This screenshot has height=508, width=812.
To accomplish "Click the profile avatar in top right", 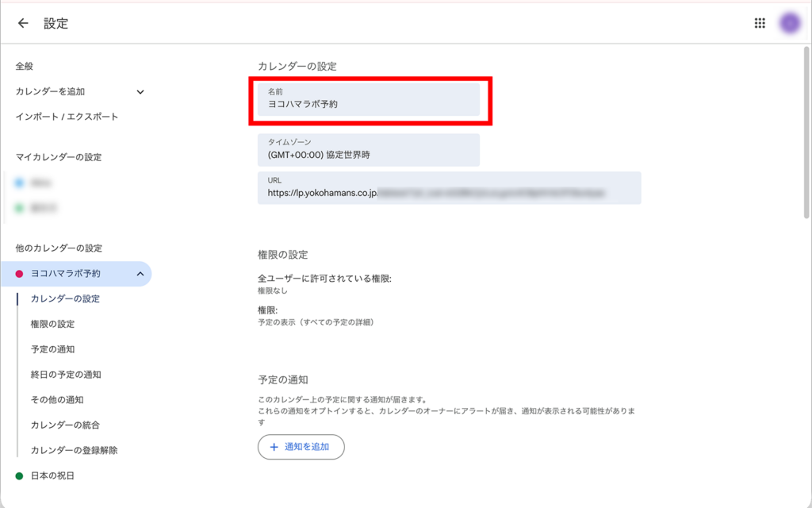I will [x=789, y=23].
